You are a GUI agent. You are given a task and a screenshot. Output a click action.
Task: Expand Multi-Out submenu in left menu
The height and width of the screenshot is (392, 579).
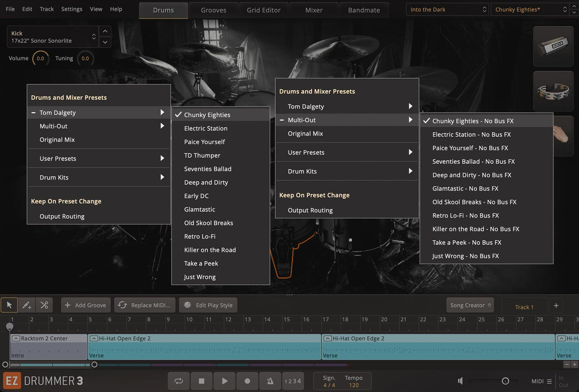(99, 126)
